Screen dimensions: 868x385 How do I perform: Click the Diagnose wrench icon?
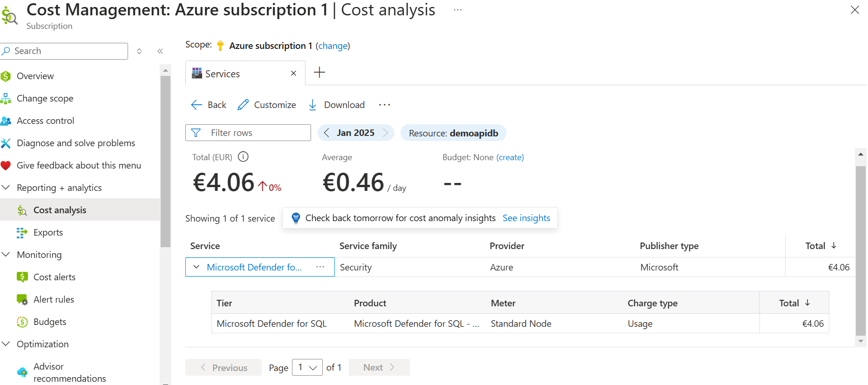click(6, 143)
